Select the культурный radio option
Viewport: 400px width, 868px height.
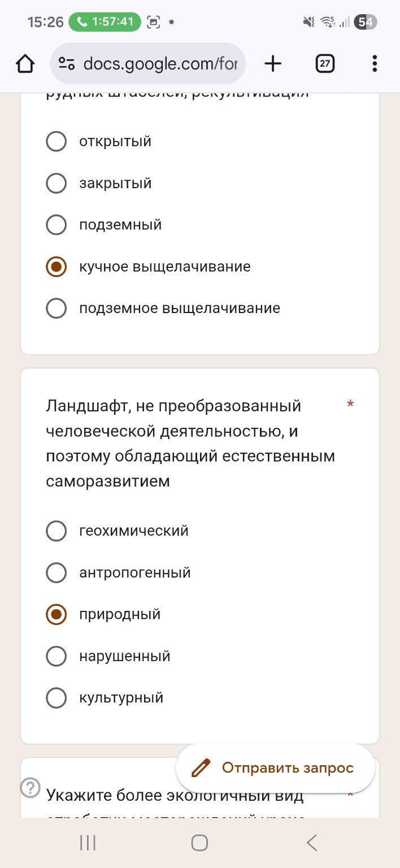click(x=56, y=697)
